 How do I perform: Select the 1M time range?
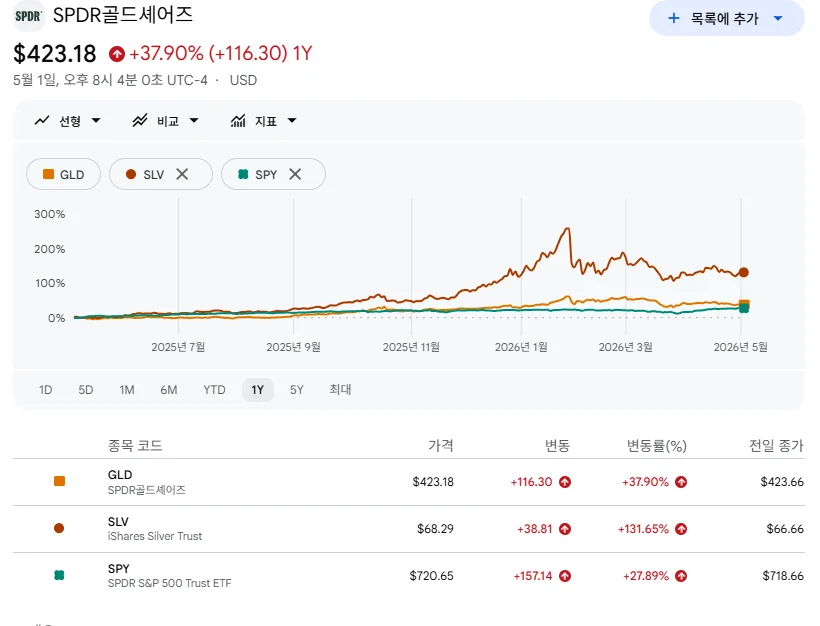click(x=127, y=390)
